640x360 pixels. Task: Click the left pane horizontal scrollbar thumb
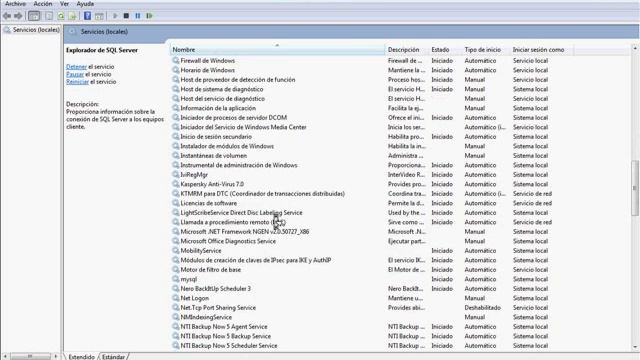(x=30, y=356)
